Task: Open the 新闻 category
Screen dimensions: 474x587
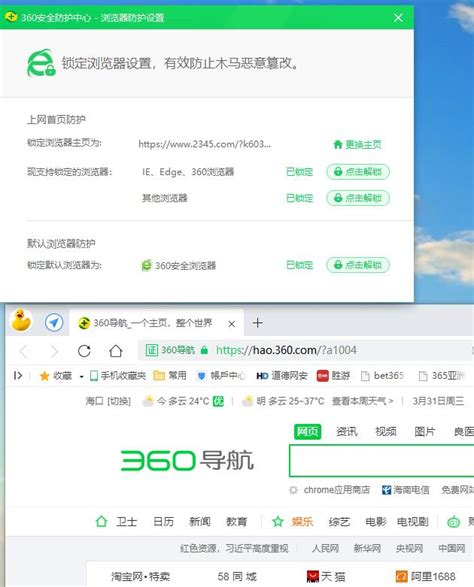Action: [x=200, y=521]
